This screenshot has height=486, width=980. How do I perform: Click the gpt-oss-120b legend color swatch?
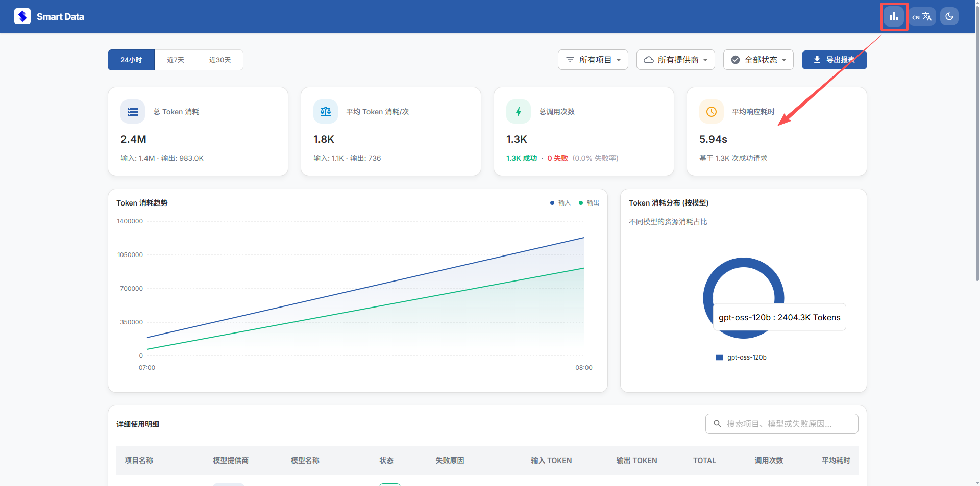tap(719, 357)
